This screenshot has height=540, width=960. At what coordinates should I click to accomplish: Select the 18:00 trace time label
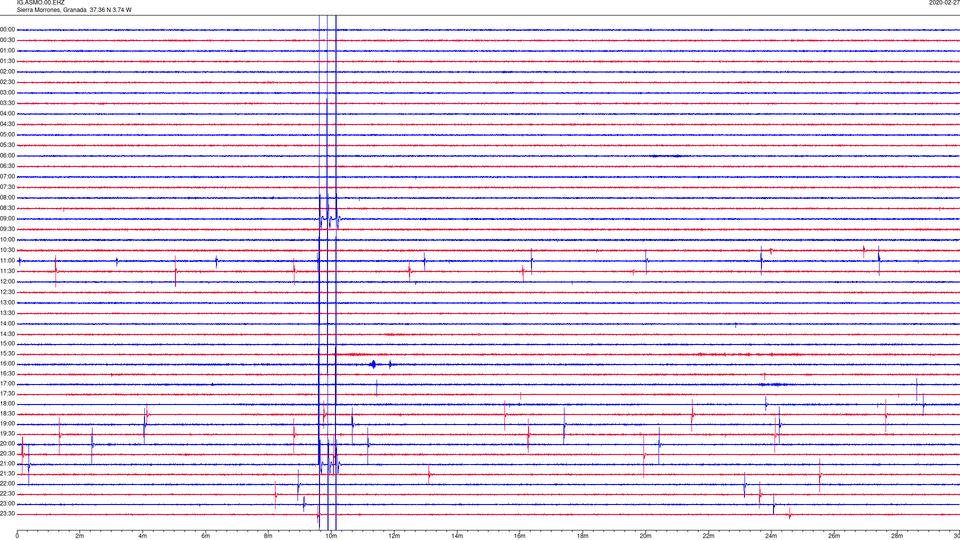coord(7,404)
